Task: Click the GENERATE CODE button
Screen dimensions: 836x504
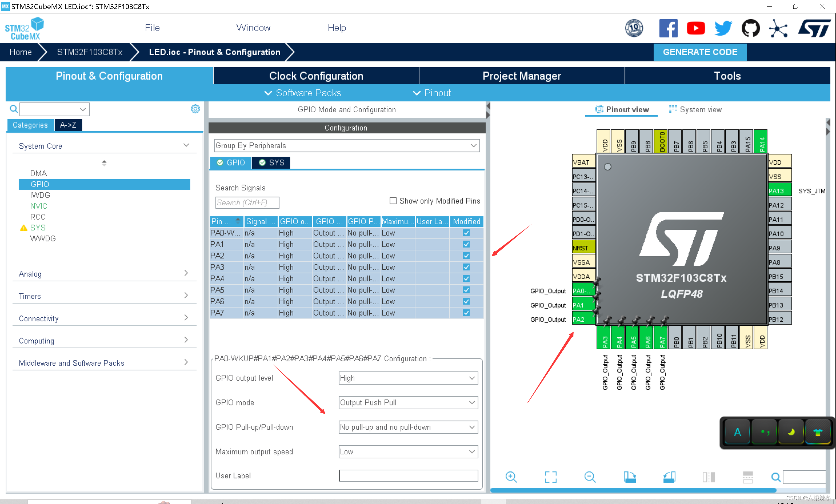Action: 700,52
